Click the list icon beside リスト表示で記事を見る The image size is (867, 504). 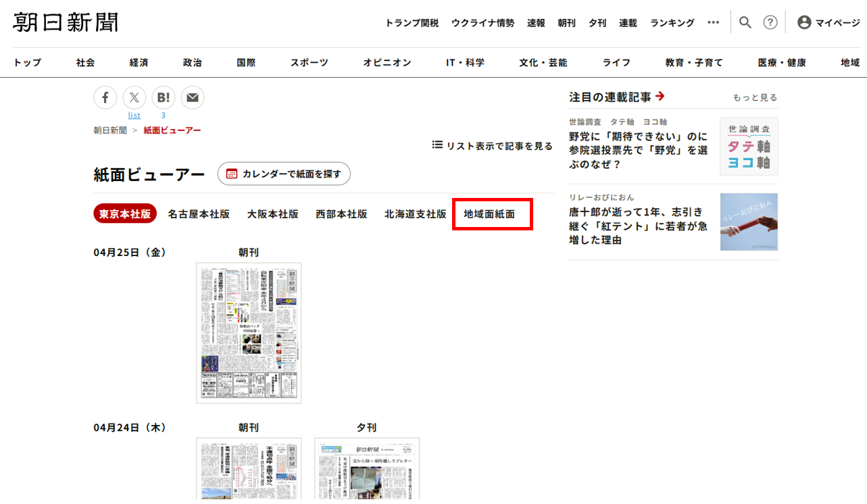pyautogui.click(x=437, y=145)
